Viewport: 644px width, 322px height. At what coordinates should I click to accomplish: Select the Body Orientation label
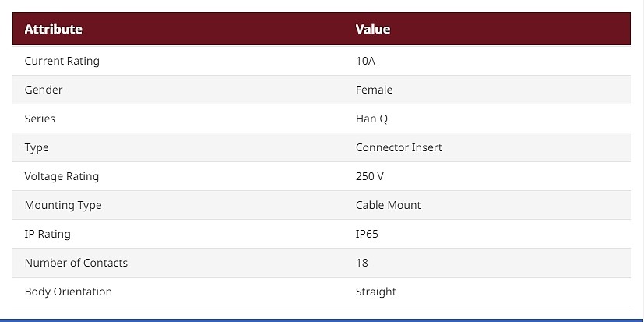(69, 292)
